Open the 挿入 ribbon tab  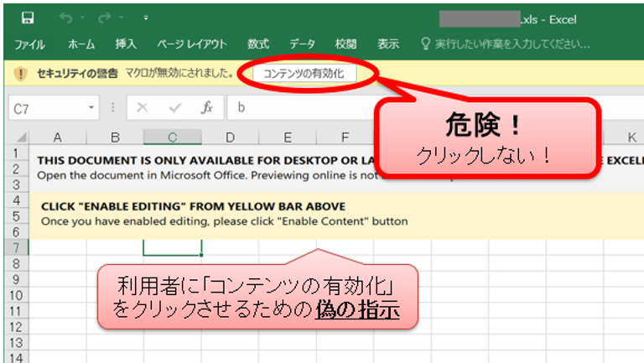(126, 44)
